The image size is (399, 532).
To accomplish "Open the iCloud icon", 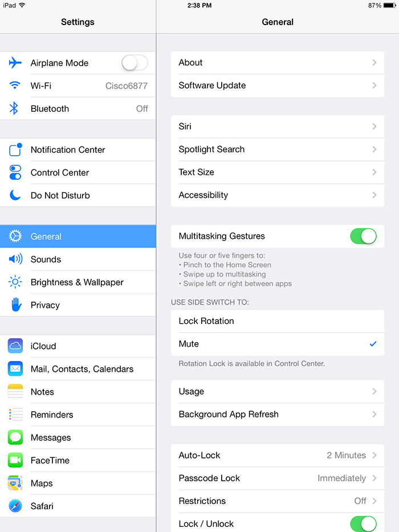I will (15, 346).
